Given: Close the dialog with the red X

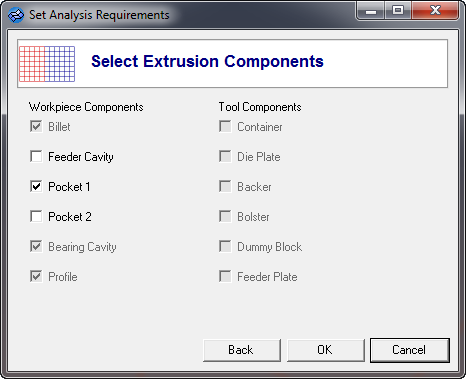Looking at the screenshot, I should tap(435, 11).
